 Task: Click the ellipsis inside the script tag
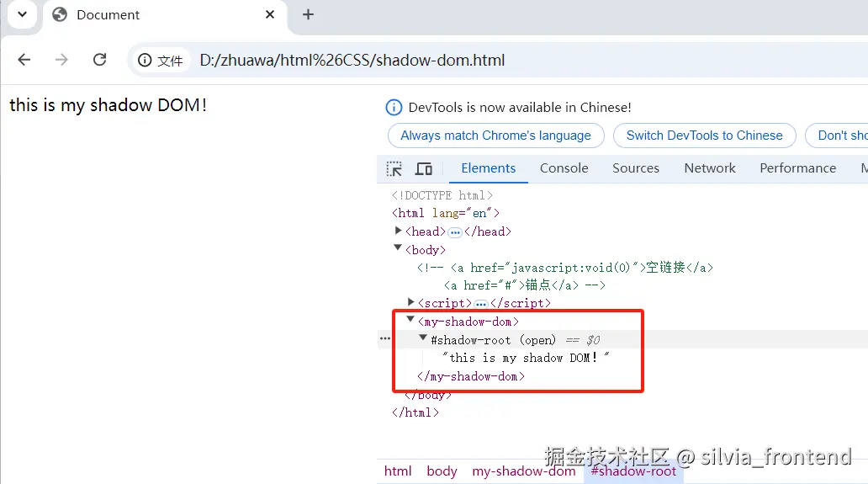[480, 304]
